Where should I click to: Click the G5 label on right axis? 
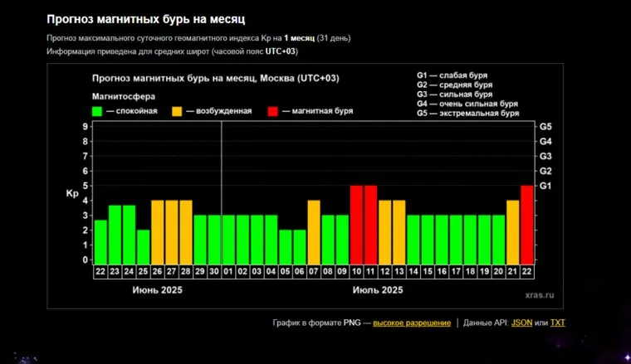pos(545,127)
